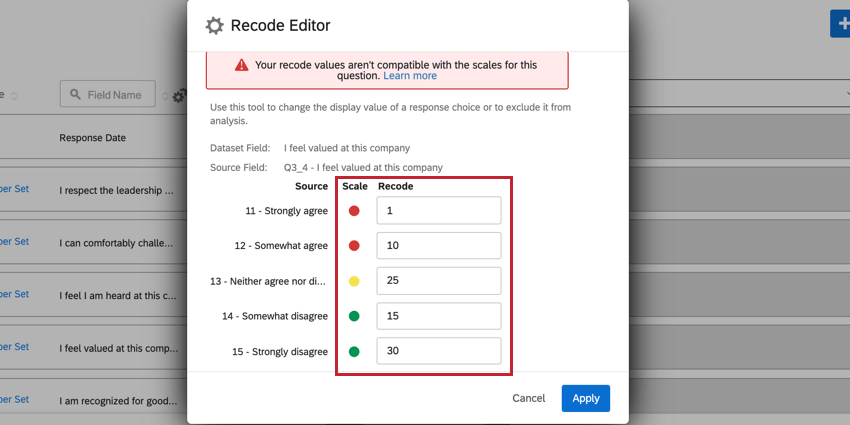850x425 pixels.
Task: Select the red scale dot for Somewhat agree
Action: point(354,246)
